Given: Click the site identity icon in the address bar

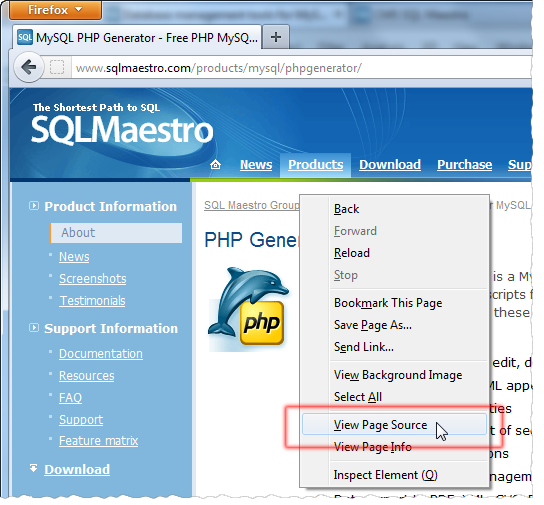Looking at the screenshot, I should click(57, 67).
